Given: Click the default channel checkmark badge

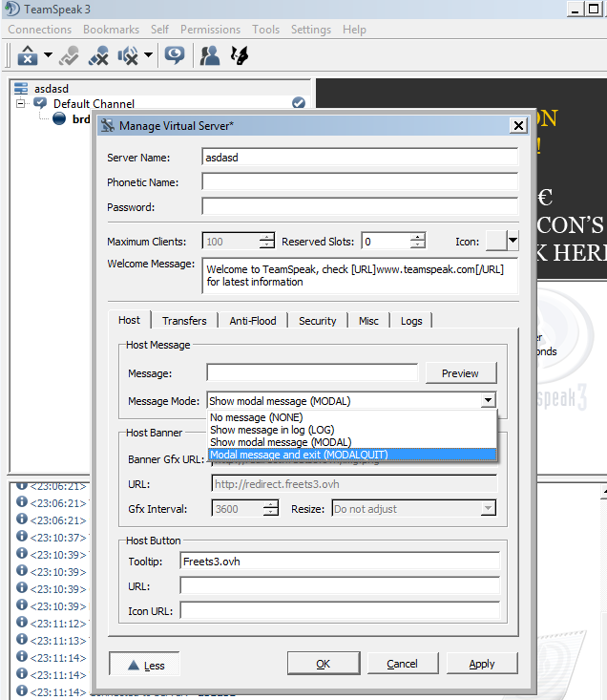Looking at the screenshot, I should [x=298, y=103].
